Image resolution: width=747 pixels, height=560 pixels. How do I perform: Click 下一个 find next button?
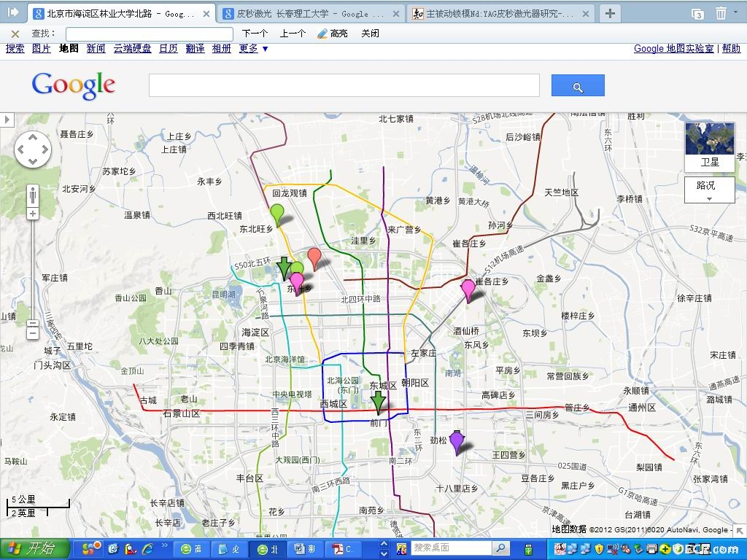coord(255,34)
